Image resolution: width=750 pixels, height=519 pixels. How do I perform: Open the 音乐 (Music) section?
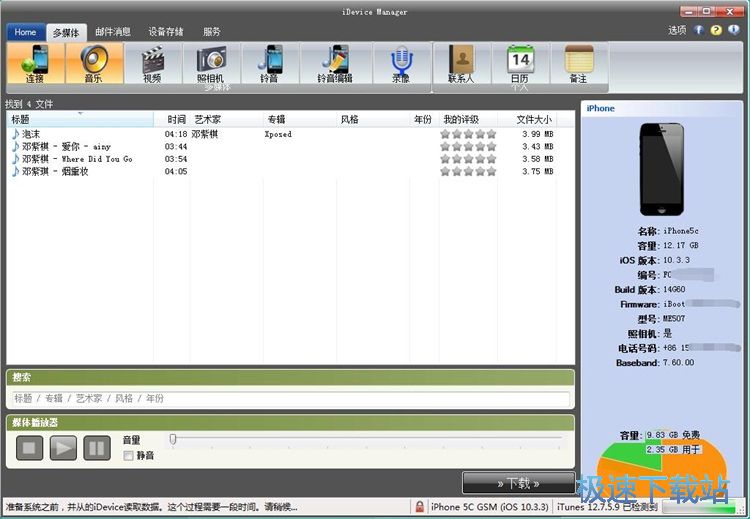[94, 62]
